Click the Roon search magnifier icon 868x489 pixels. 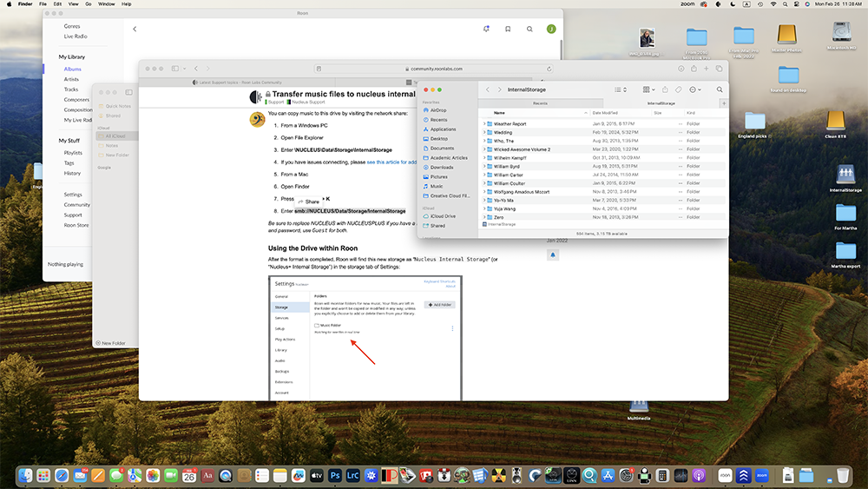click(529, 29)
